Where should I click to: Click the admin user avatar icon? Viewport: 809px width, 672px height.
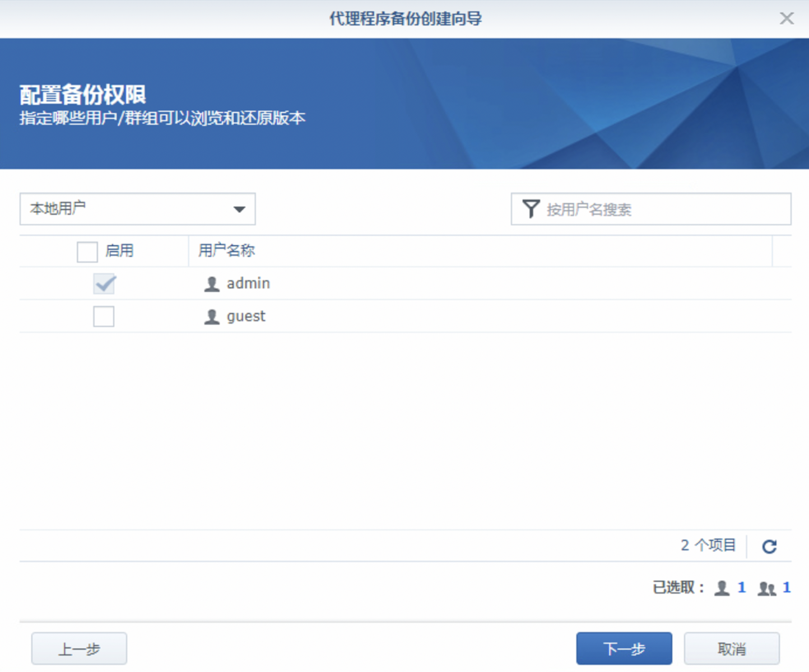tap(211, 283)
